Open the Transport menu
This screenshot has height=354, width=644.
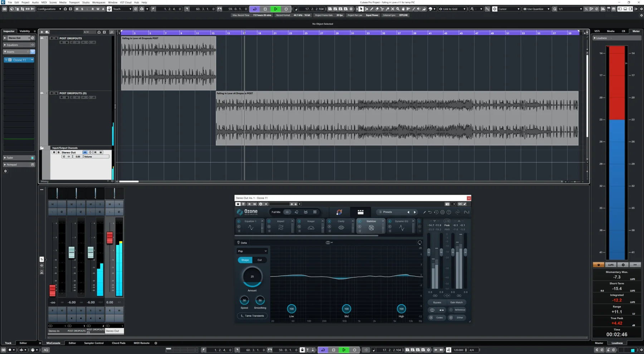(x=74, y=2)
